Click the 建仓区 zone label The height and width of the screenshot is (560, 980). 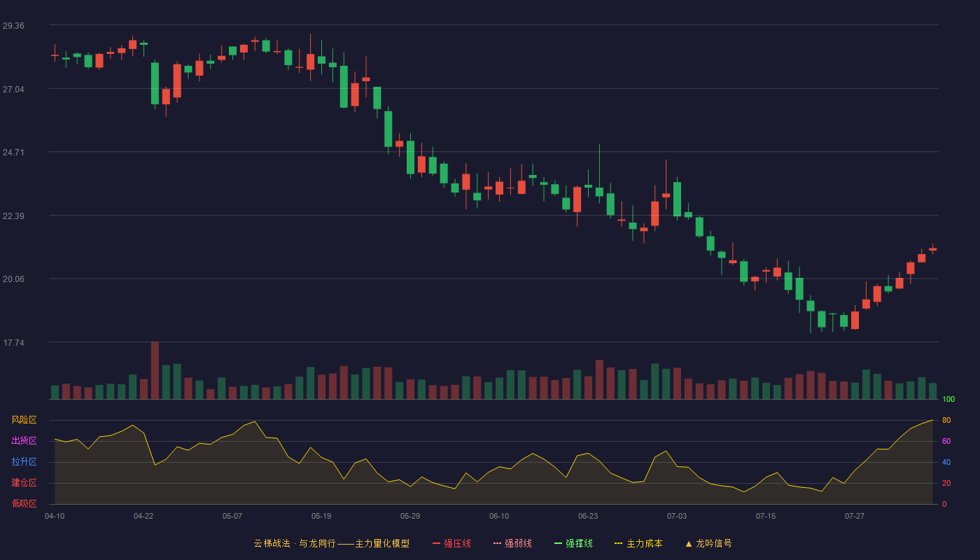24,483
